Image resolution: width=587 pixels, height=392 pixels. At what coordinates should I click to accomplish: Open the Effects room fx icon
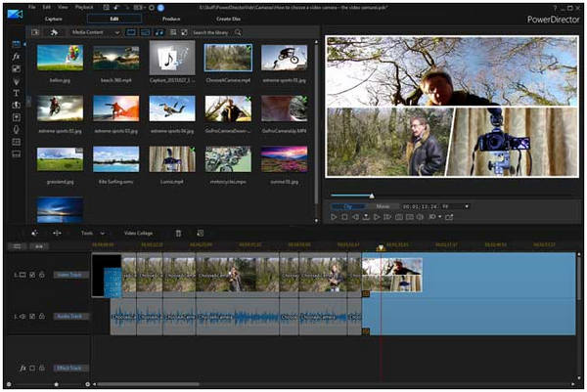click(x=16, y=57)
